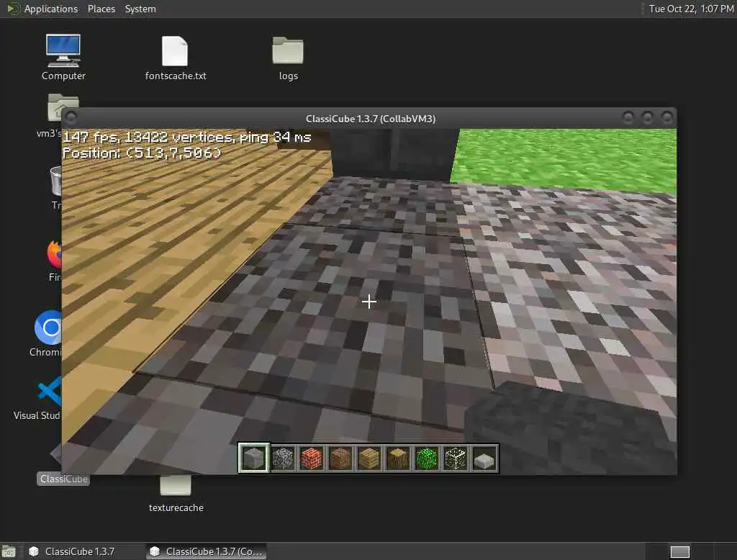Open the Places menu
This screenshot has height=560, width=737.
pos(101,9)
